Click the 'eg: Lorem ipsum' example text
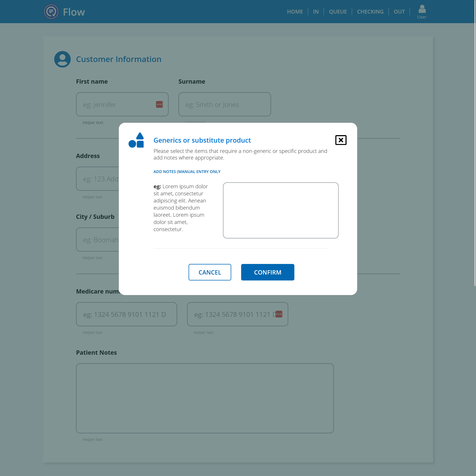Viewport: 476px width, 476px height. tap(181, 208)
